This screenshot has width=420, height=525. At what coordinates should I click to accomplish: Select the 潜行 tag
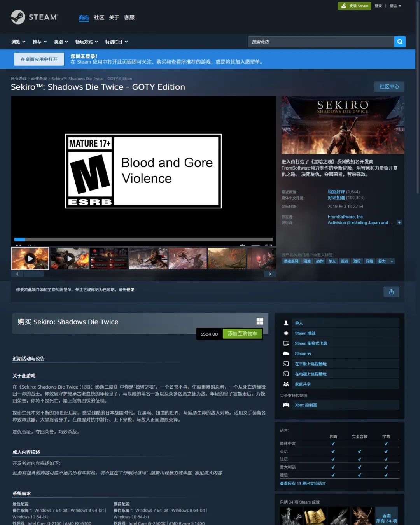pyautogui.click(x=357, y=261)
